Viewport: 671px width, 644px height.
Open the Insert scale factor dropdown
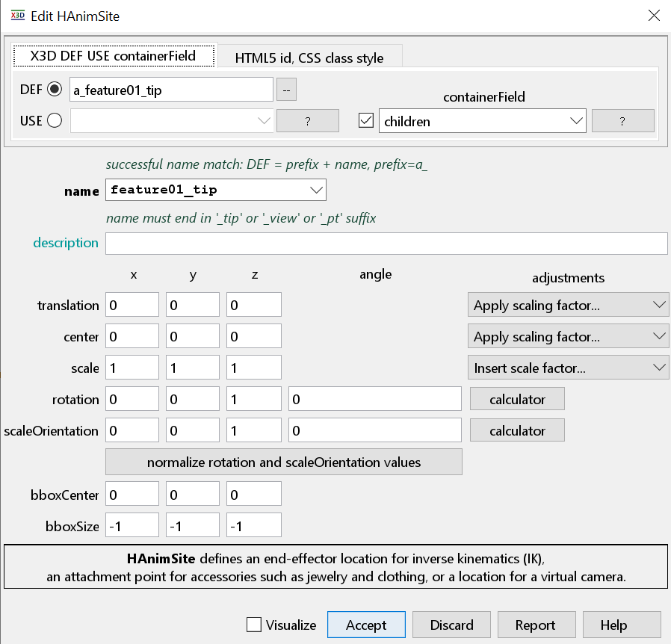pos(568,368)
